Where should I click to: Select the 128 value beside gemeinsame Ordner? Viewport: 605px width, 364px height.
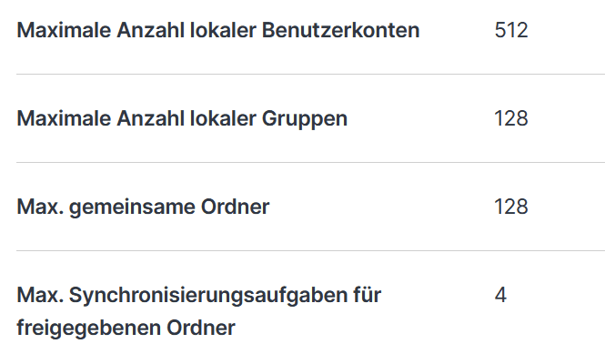511,207
